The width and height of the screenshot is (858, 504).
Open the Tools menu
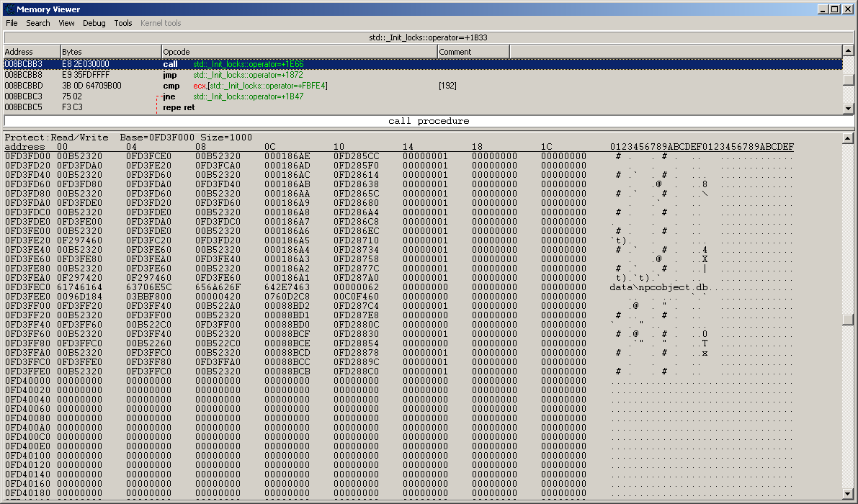[x=123, y=23]
